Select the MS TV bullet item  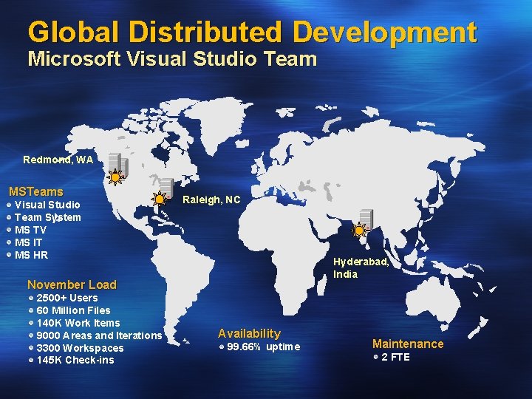(x=27, y=230)
